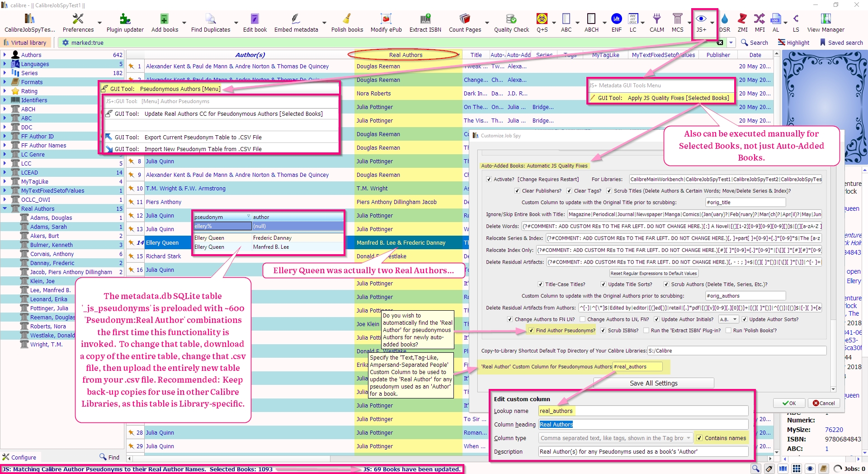Confirm the Customize Job Spy dialog with OK
The image size is (868, 474).
coord(788,403)
